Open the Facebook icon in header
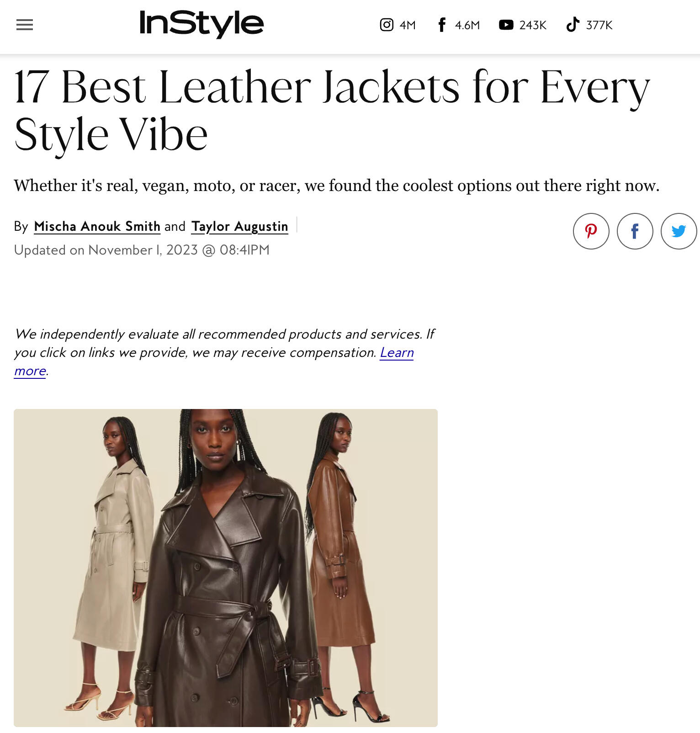This screenshot has height=733, width=700. click(x=441, y=25)
